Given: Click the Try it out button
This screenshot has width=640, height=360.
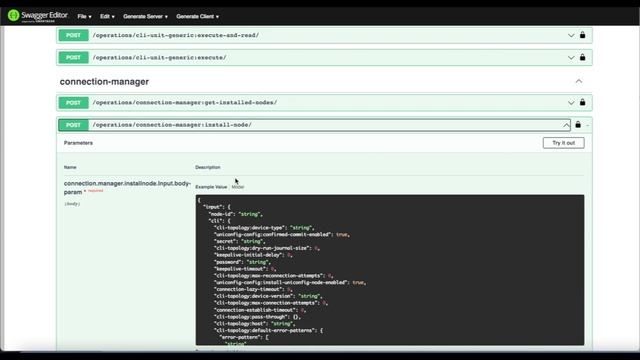Looking at the screenshot, I should 563,143.
